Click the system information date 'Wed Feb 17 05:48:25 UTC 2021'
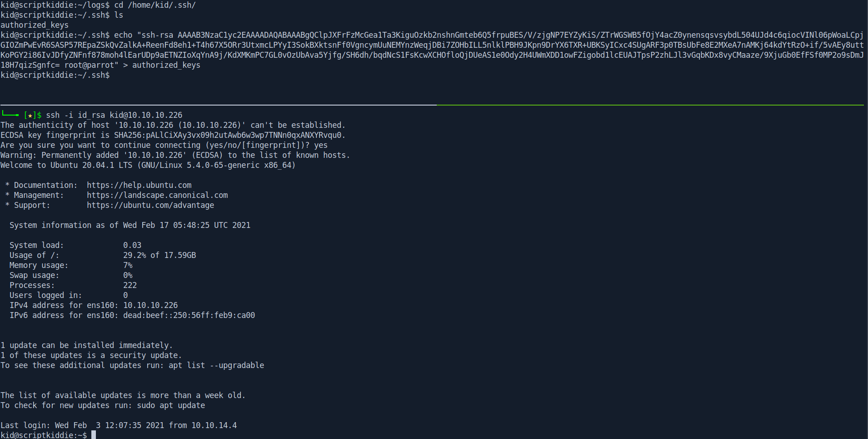 click(x=187, y=225)
